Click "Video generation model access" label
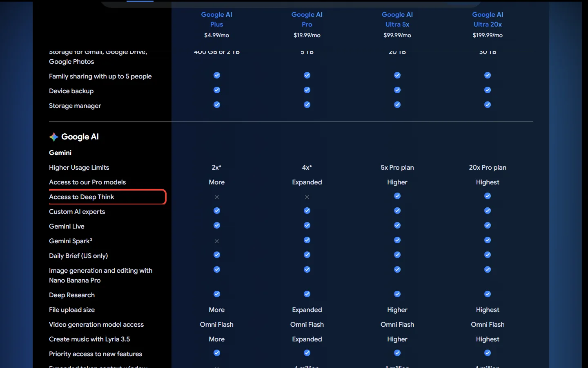This screenshot has width=588, height=368. [x=96, y=325]
